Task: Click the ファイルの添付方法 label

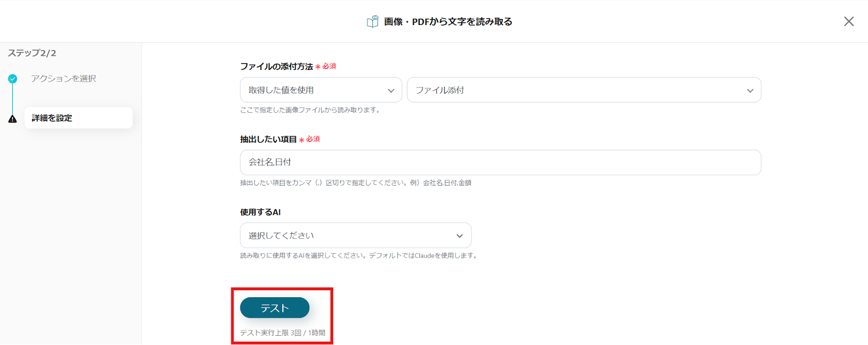Action: (x=277, y=66)
